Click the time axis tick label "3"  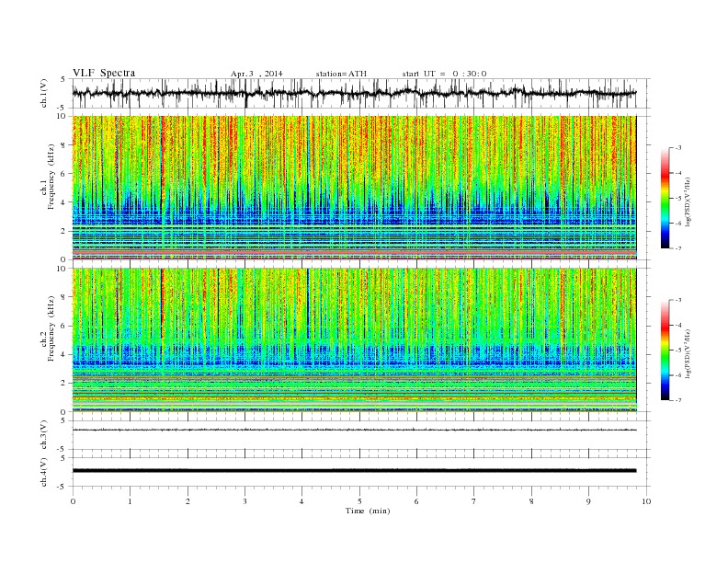245,501
